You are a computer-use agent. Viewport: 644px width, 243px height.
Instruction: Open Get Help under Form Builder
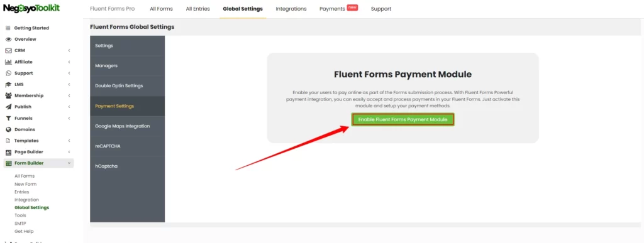24,231
